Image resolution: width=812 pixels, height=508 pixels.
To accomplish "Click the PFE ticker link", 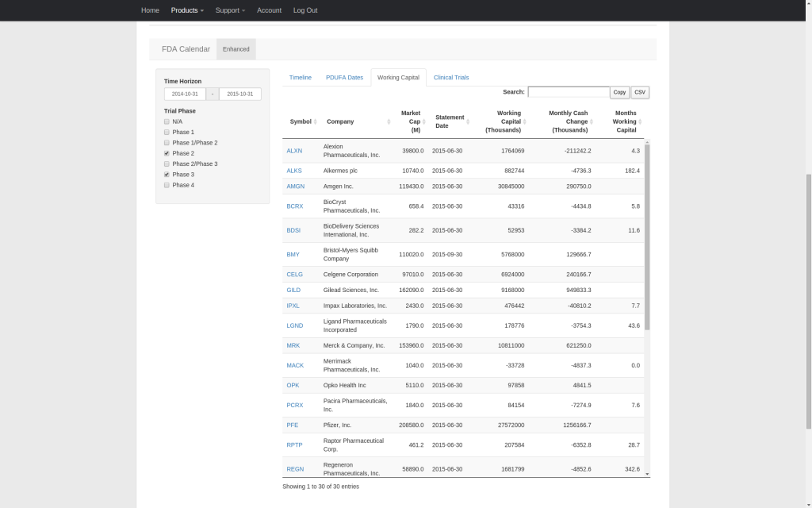I will pyautogui.click(x=293, y=425).
